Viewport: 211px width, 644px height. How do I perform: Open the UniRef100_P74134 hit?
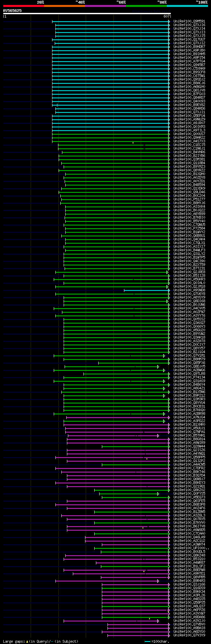point(189,377)
